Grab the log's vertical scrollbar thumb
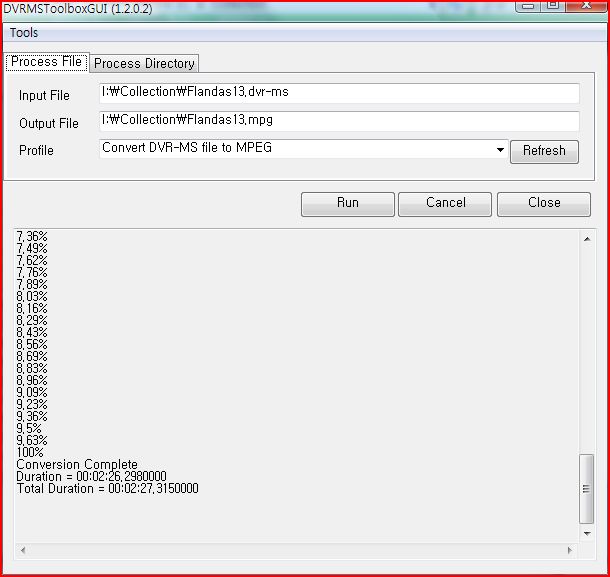The height and width of the screenshot is (577, 610). 587,489
